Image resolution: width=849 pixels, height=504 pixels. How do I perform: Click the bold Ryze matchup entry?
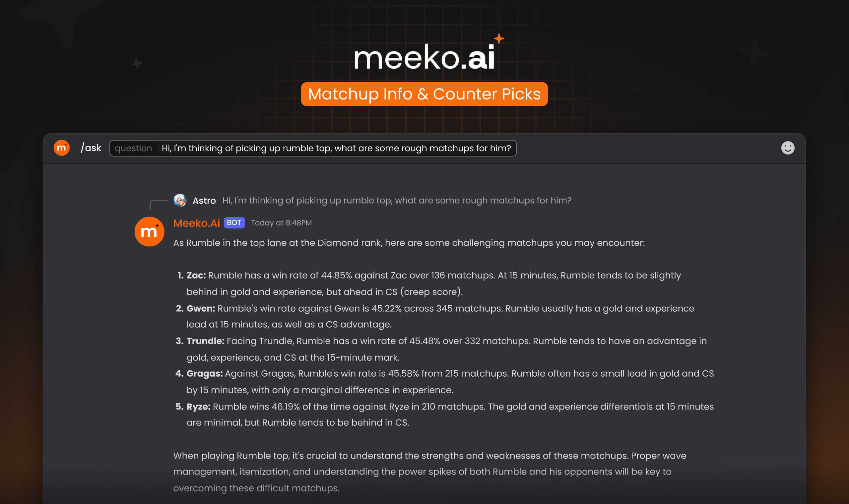(198, 407)
